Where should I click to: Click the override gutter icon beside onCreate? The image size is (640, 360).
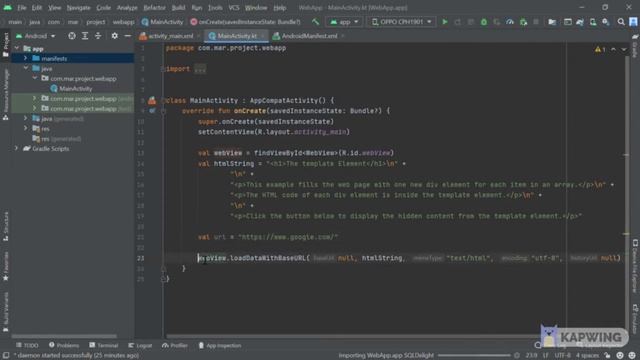tap(152, 111)
